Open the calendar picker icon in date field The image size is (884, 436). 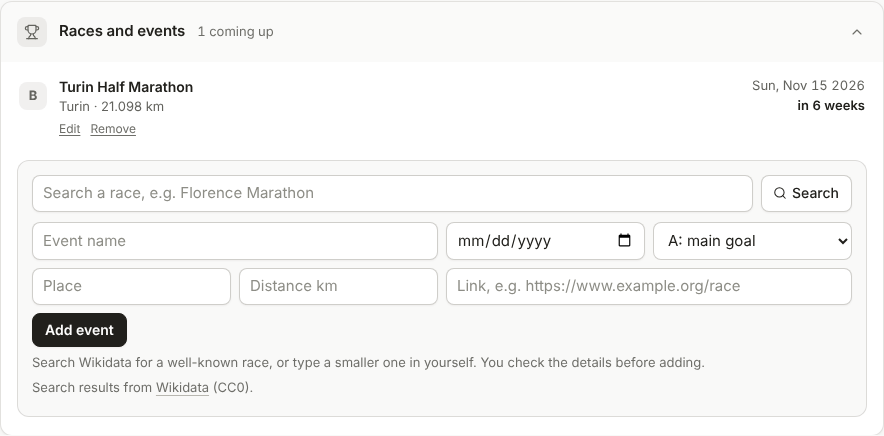coord(624,241)
